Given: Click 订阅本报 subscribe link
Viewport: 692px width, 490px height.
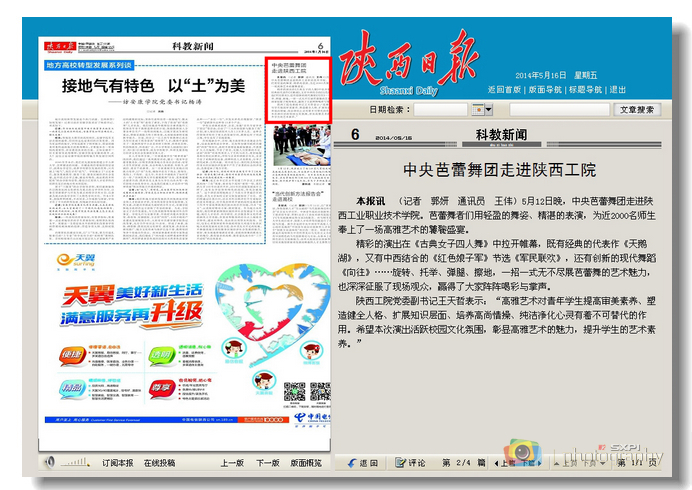Looking at the screenshot, I should click(117, 463).
